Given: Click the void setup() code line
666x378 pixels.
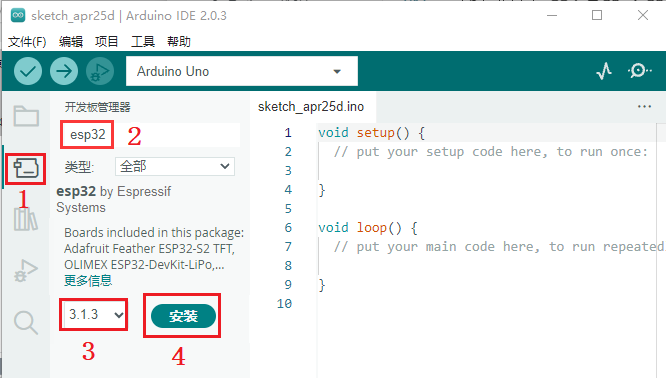Looking at the screenshot, I should (x=371, y=133).
